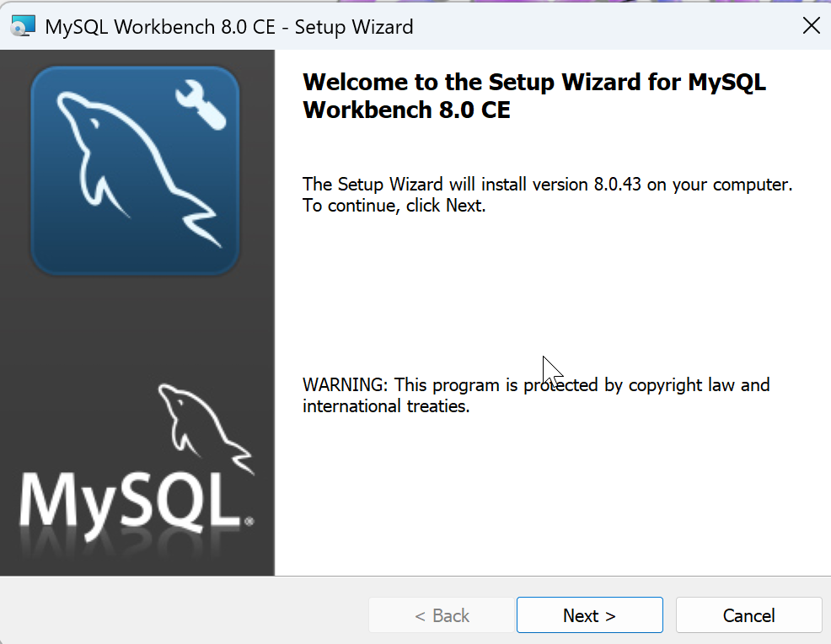Close the Setup Wizard window
The width and height of the screenshot is (831, 644).
tap(811, 26)
